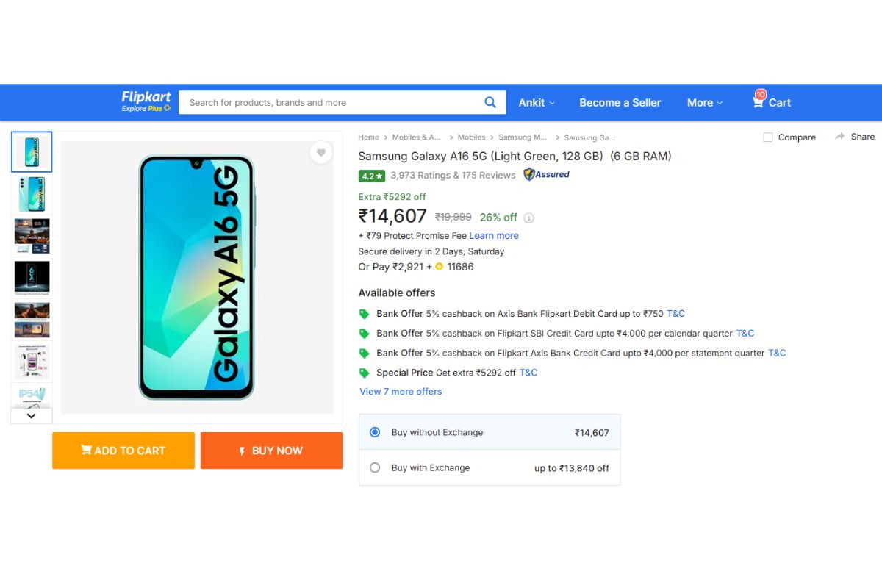This screenshot has height=588, width=882.
Task: Enable the Compare checkbox
Action: pyautogui.click(x=767, y=137)
